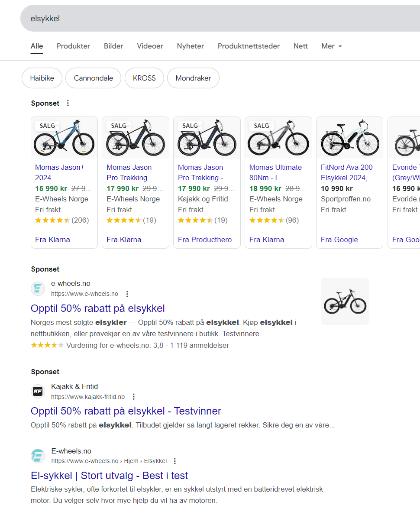Image resolution: width=420 pixels, height=515 pixels.
Task: Select the Nyheter tab
Action: [x=191, y=46]
